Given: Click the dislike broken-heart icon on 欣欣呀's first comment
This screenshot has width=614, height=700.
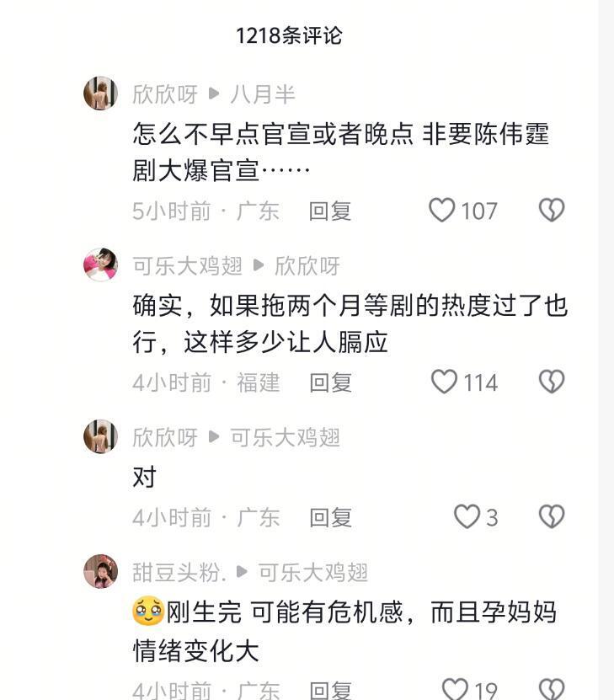Looking at the screenshot, I should coord(551,211).
